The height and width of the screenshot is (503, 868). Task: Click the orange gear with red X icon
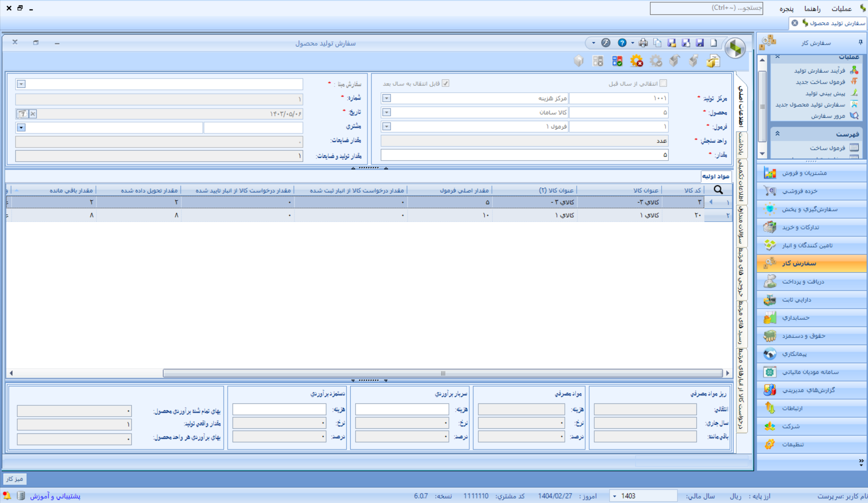tap(637, 61)
